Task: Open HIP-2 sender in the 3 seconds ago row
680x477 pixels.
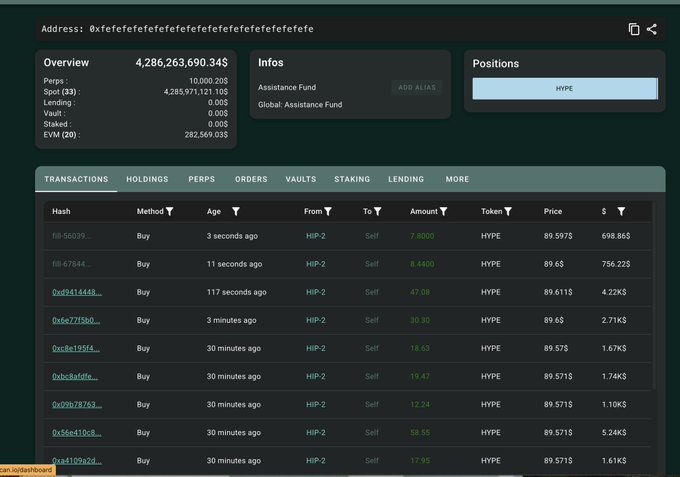Action: (x=316, y=236)
